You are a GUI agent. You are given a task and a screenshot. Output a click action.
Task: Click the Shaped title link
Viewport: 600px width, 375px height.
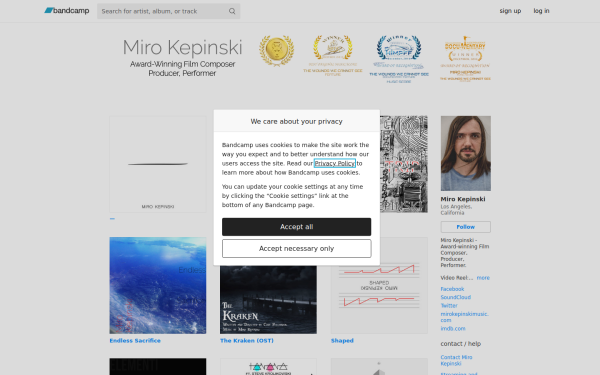(x=342, y=341)
